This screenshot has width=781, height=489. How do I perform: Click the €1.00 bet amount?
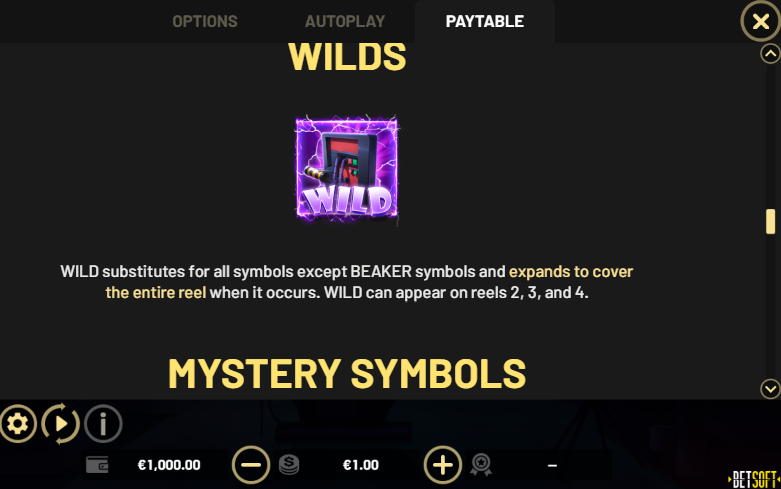361,465
